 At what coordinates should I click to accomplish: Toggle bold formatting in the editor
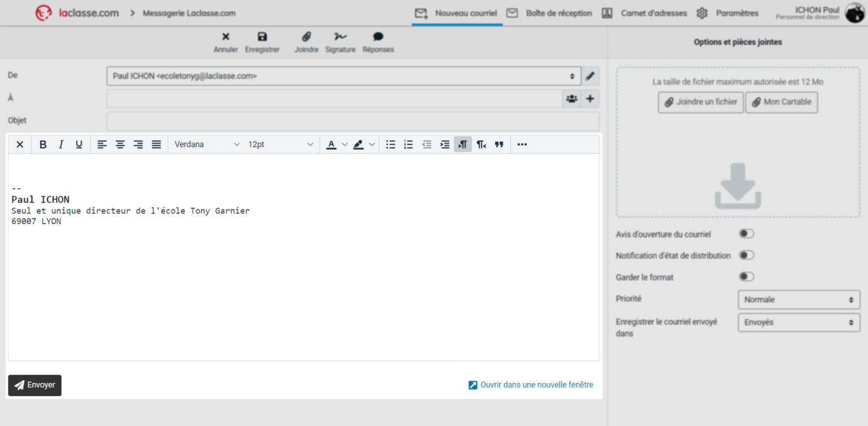pyautogui.click(x=43, y=144)
